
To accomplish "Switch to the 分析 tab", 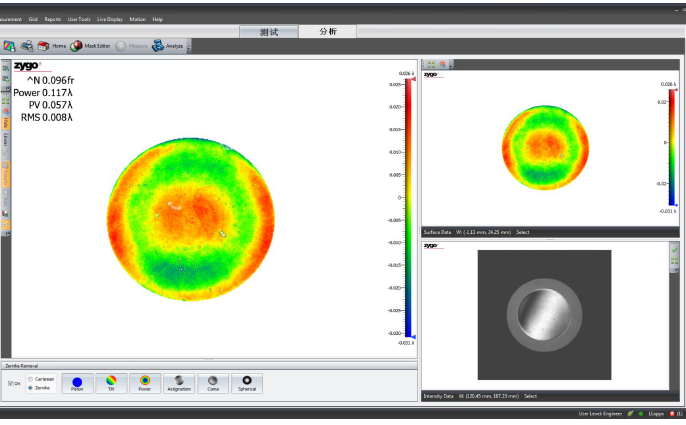I will click(329, 31).
